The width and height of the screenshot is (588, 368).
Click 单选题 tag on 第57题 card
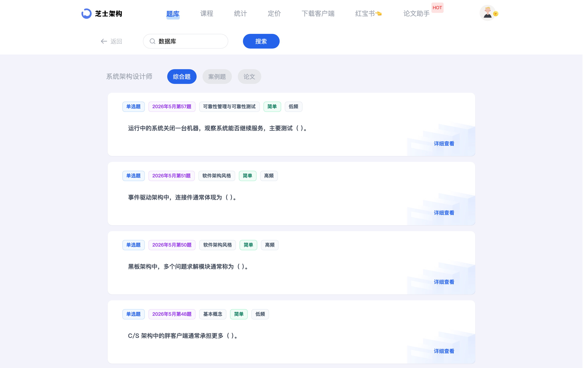coord(133,107)
